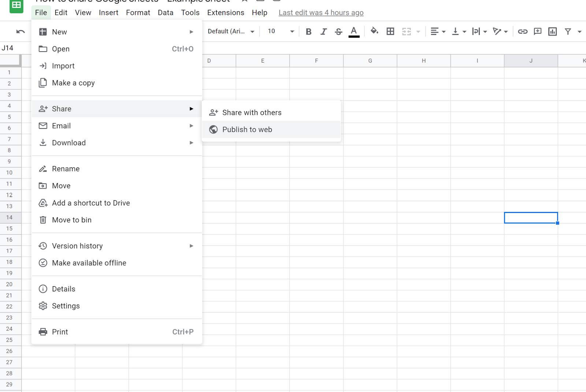Toggle strikethrough formatting

point(338,31)
